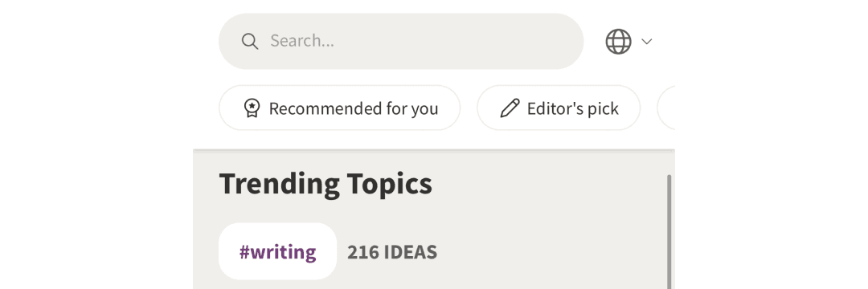The width and height of the screenshot is (868, 289).
Task: Focus the Search... input field
Action: 401,42
